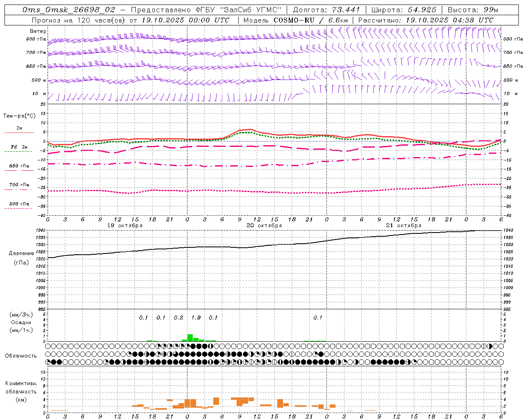Click the tallest green precipitation bar

(x=190, y=338)
